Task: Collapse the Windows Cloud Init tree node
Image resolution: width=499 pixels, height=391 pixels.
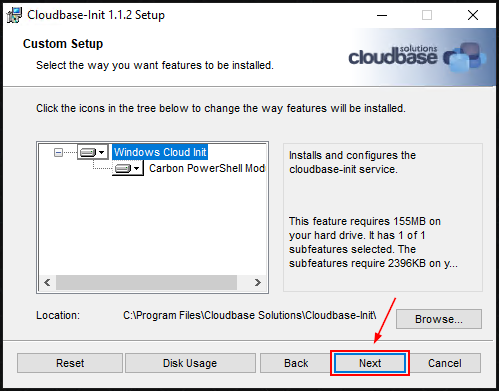Action: pyautogui.click(x=58, y=153)
